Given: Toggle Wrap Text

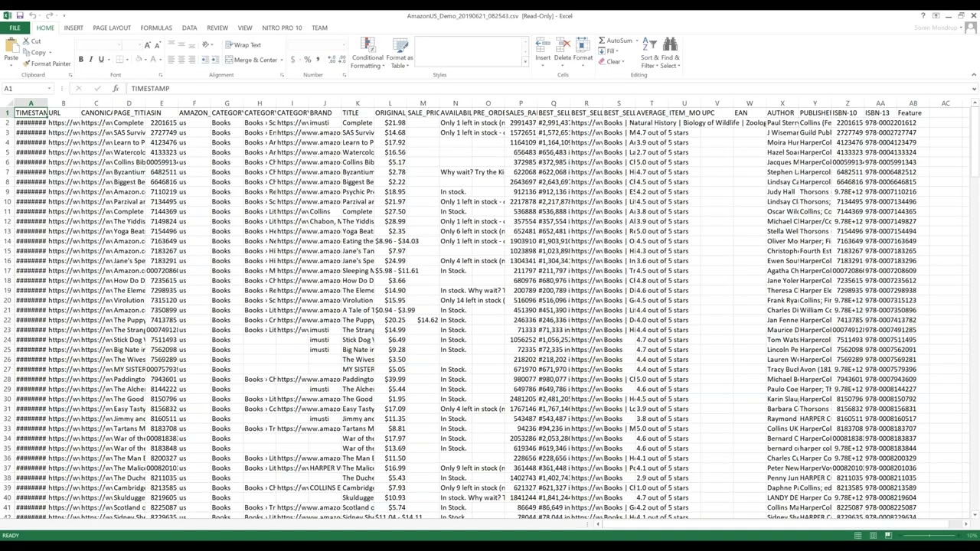Looking at the screenshot, I should (243, 45).
